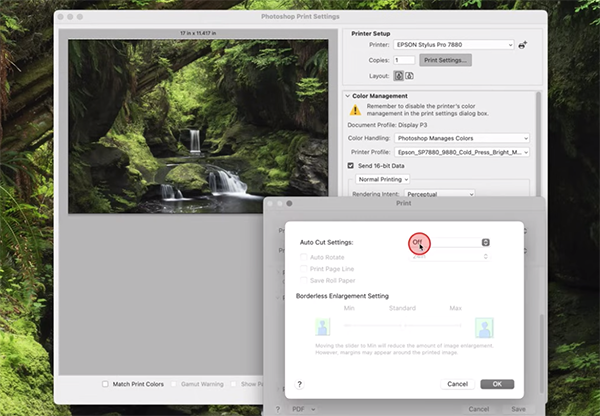Select landscape layout orientation icon
This screenshot has height=416, width=600.
[x=409, y=76]
